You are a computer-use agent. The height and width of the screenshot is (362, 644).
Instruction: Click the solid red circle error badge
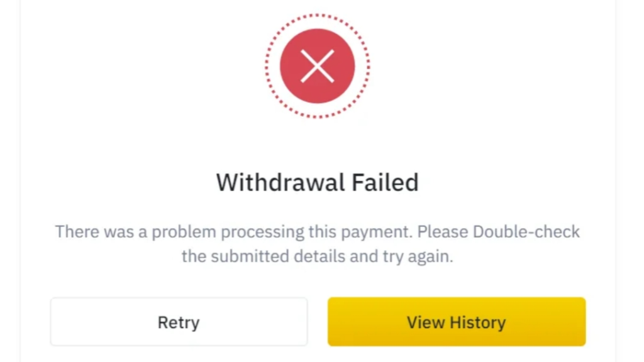click(318, 66)
